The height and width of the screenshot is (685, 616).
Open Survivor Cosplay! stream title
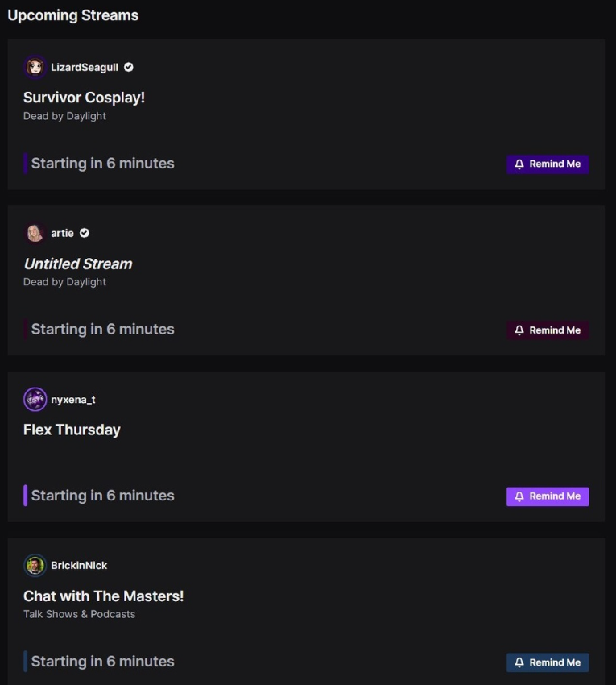(84, 98)
